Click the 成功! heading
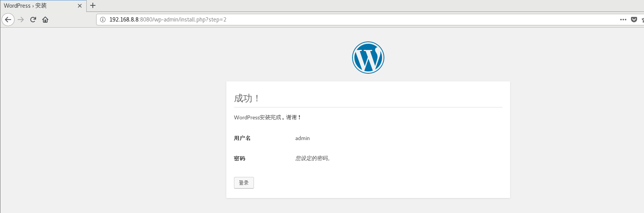This screenshot has height=213, width=644. 247,99
